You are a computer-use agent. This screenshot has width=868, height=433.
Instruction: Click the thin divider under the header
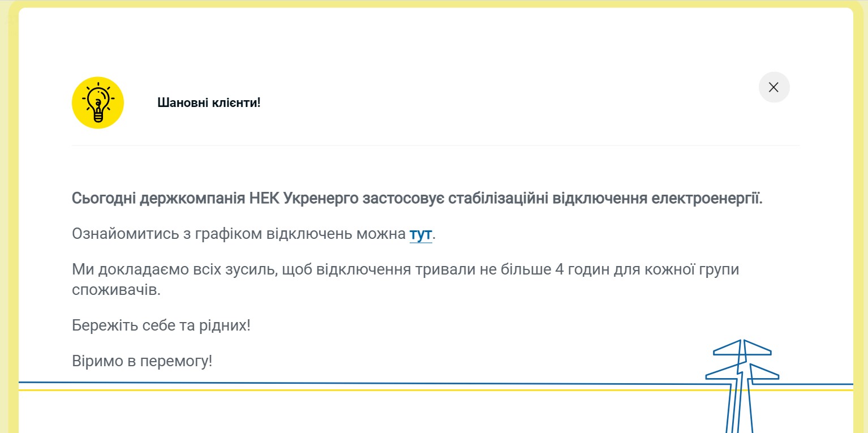click(x=436, y=145)
